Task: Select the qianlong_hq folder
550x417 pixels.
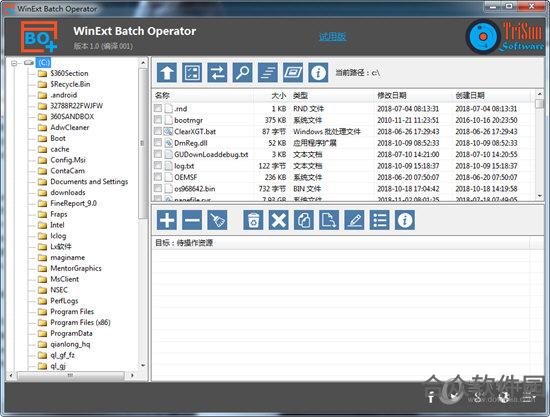Action: (x=70, y=344)
